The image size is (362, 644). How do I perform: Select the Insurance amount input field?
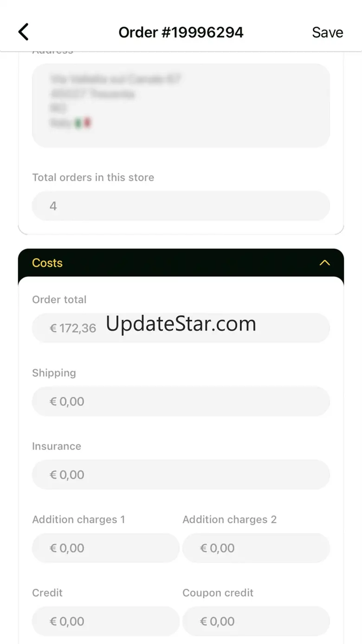click(x=181, y=475)
